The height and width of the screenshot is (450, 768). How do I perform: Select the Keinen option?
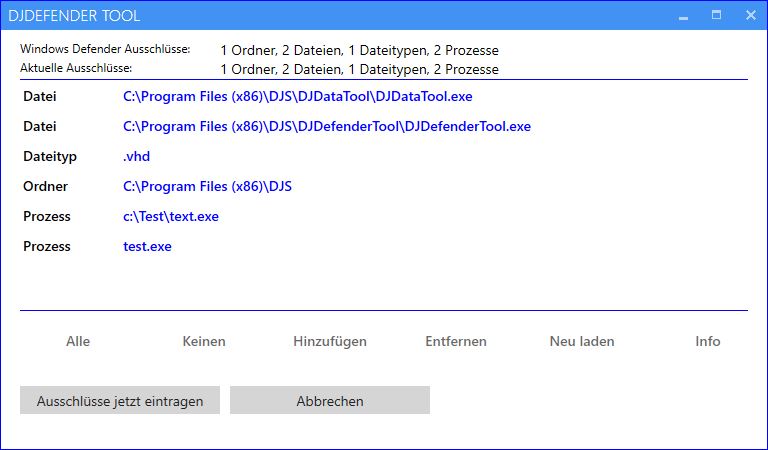pos(204,341)
